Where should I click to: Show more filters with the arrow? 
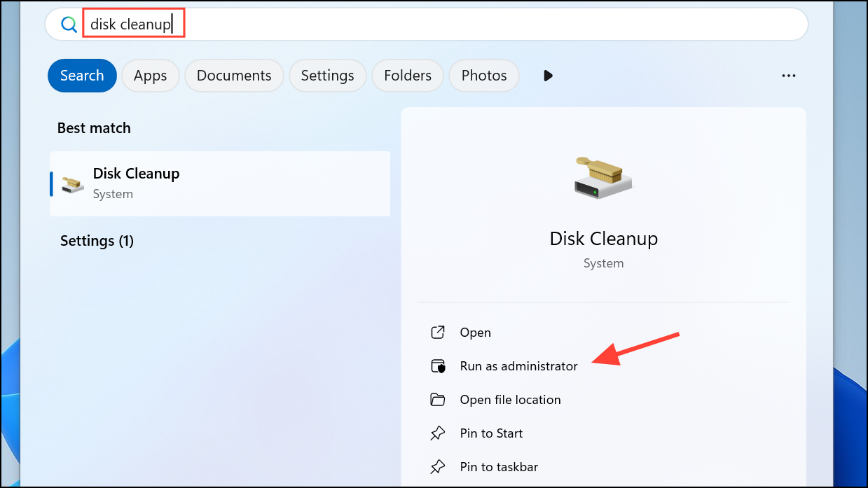point(548,76)
